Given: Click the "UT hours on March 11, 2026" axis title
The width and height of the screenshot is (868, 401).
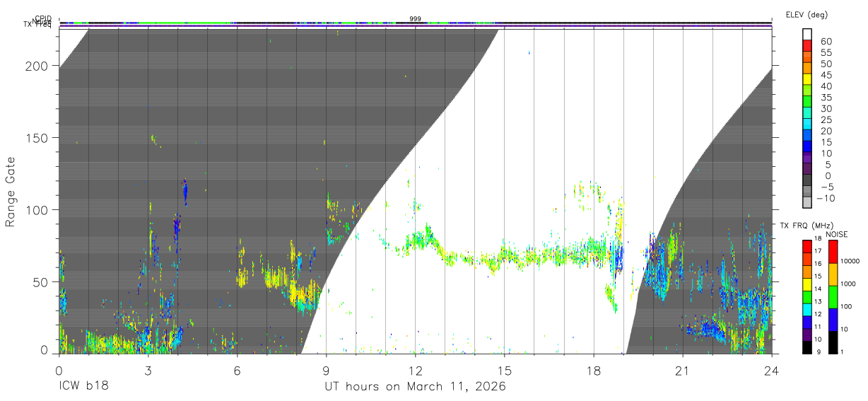Looking at the screenshot, I should pyautogui.click(x=415, y=387).
